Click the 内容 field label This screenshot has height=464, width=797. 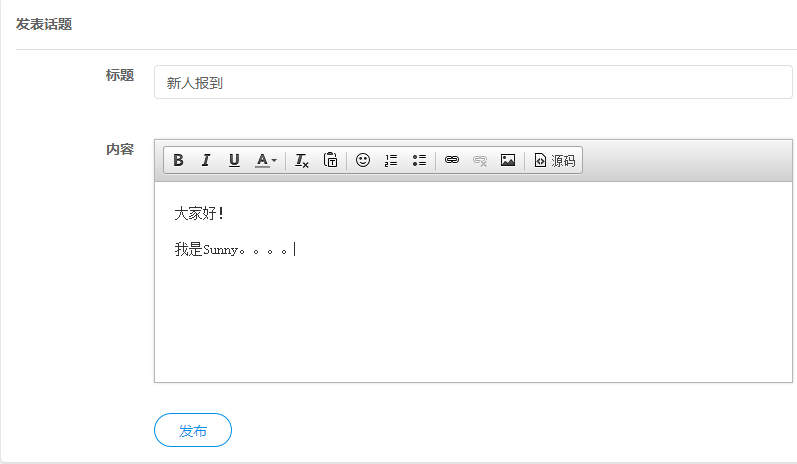(x=120, y=149)
